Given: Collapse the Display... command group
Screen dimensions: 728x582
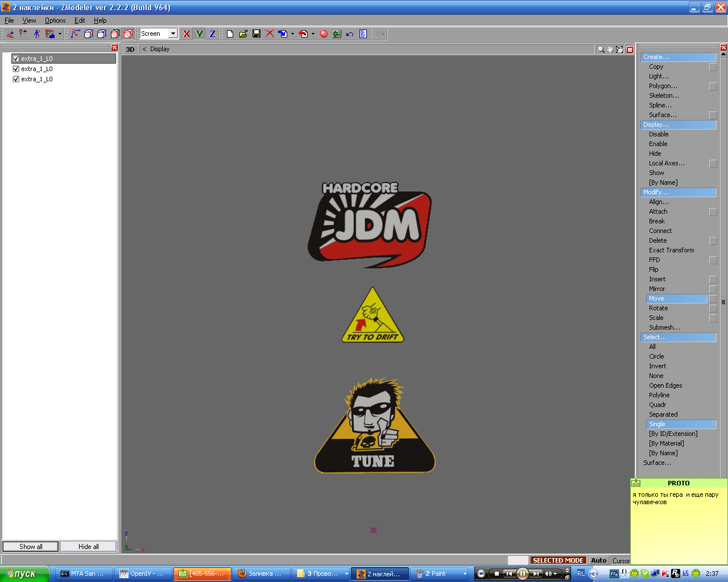Looking at the screenshot, I should point(679,125).
